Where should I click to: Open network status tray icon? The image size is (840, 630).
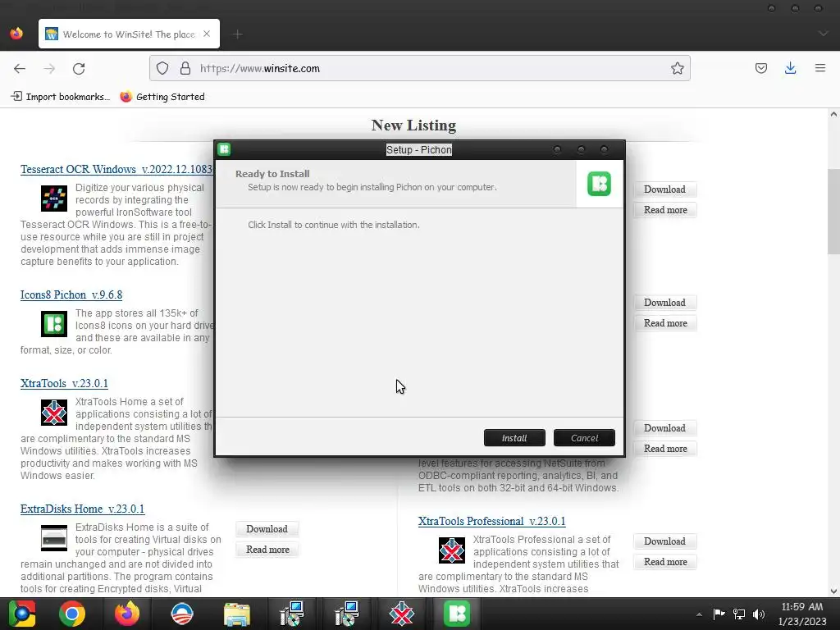(x=739, y=614)
